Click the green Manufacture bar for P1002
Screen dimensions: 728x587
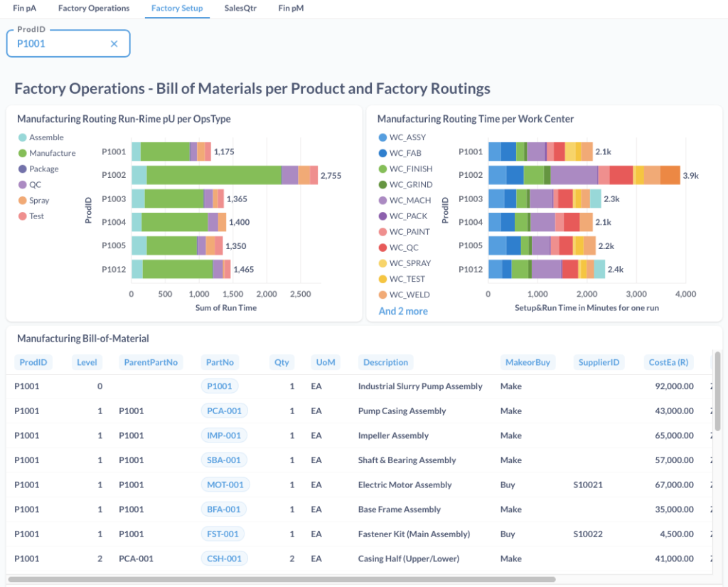[x=213, y=175]
